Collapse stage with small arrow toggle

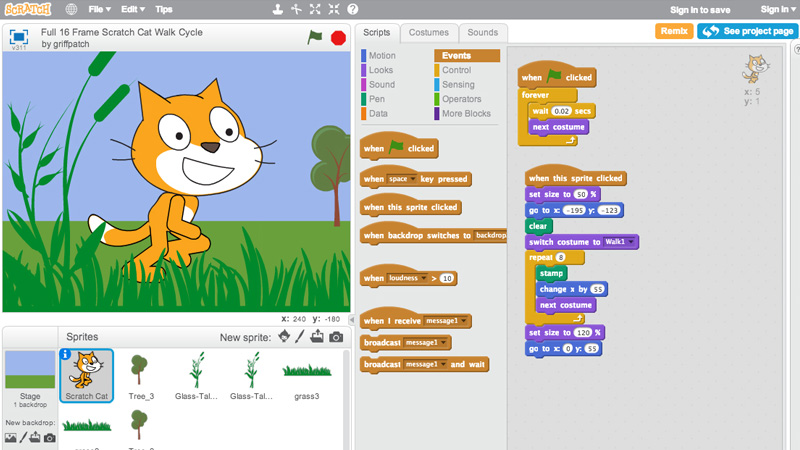tap(352, 319)
